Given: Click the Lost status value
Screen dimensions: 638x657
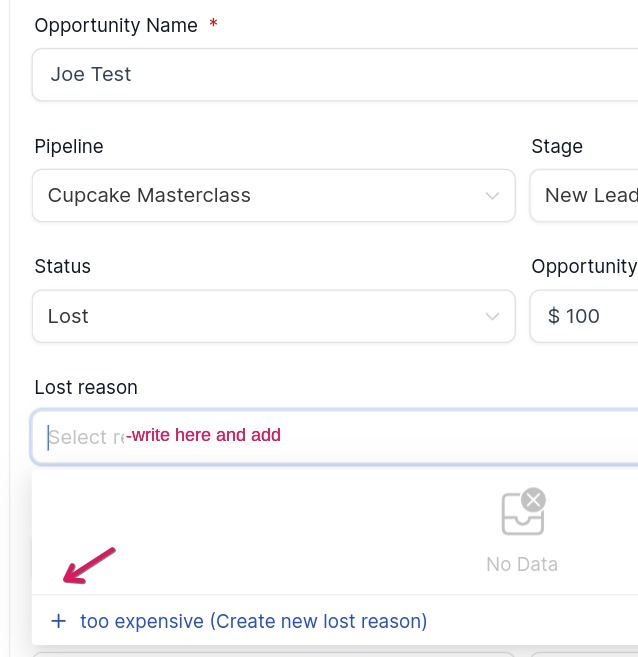Looking at the screenshot, I should pyautogui.click(x=68, y=317).
